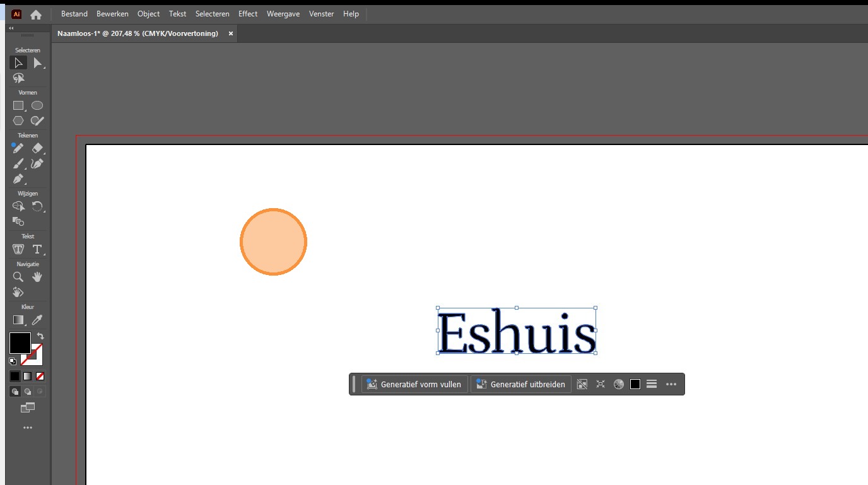The width and height of the screenshot is (868, 485).
Task: Swap fill and stroke colors
Action: click(x=40, y=336)
